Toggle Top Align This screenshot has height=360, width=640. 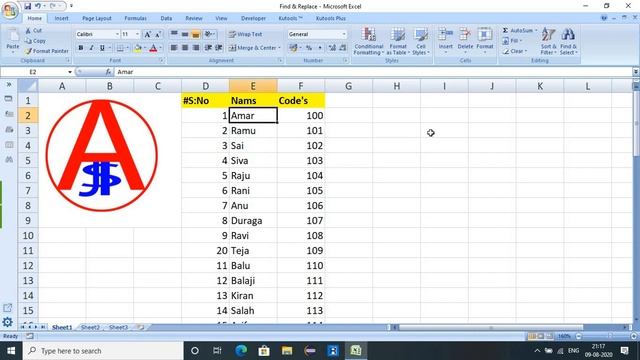pyautogui.click(x=174, y=34)
